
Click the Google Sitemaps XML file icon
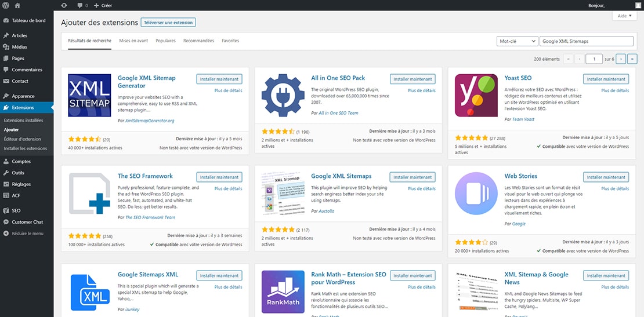89,292
